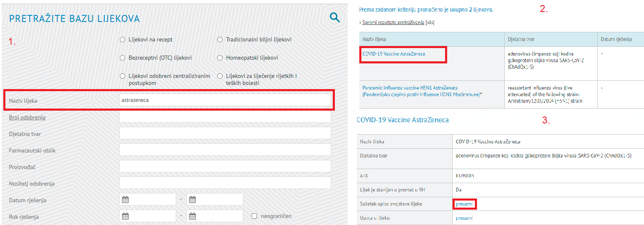
Task: Click the Djelatna tvar input field
Action: tap(225, 133)
